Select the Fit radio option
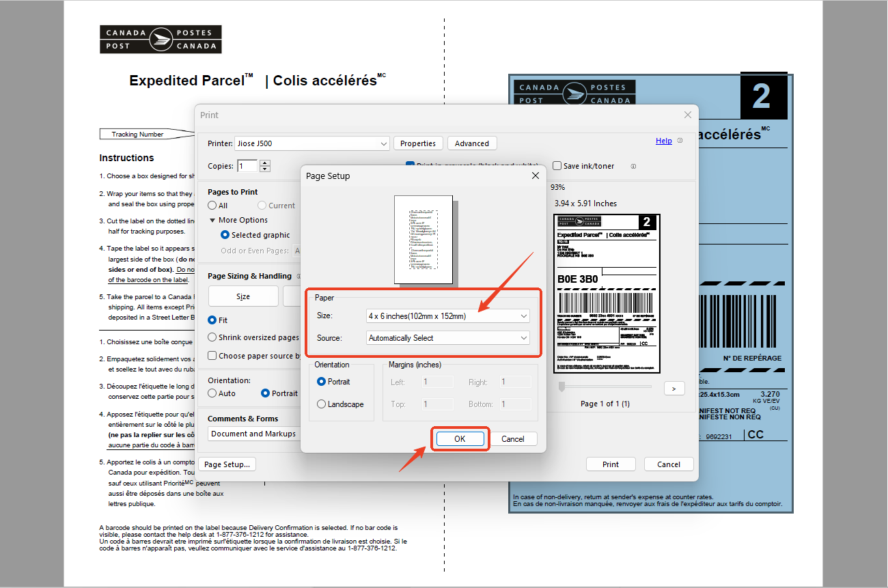888x588 pixels. [212, 320]
